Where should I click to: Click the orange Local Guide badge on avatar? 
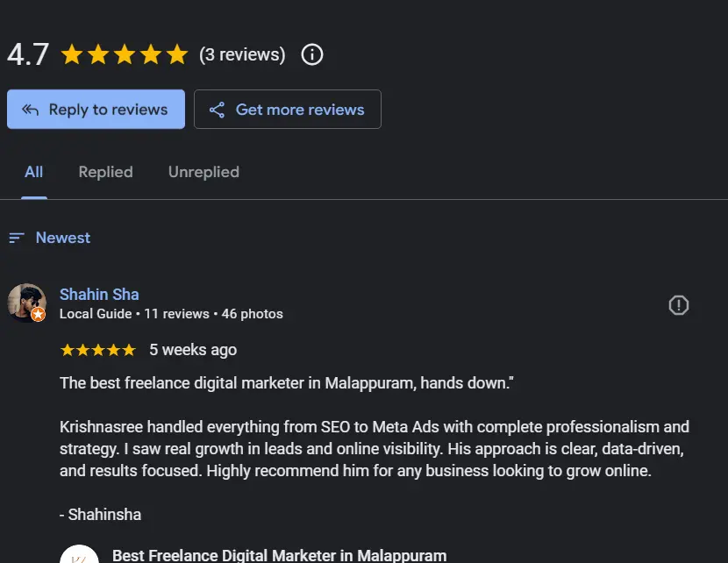39,314
